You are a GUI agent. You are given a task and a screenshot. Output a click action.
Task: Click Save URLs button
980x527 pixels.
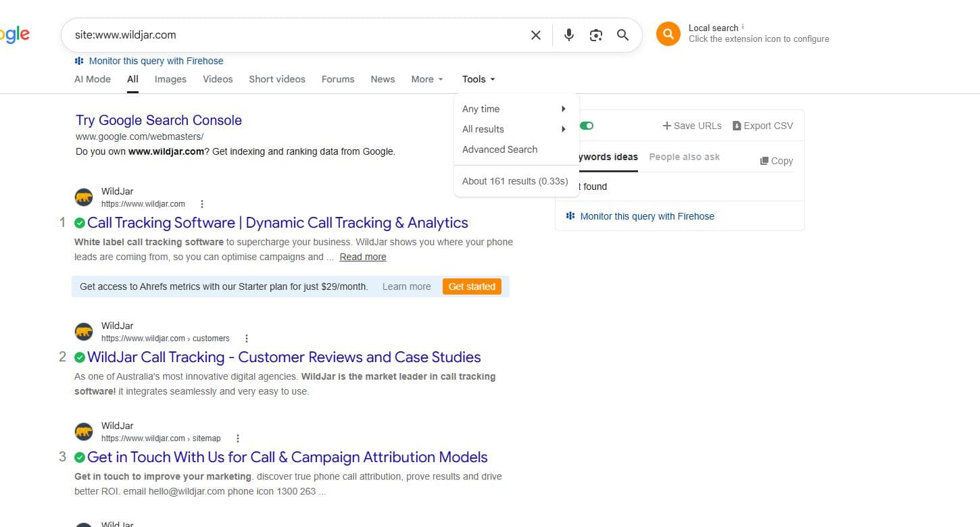[692, 126]
